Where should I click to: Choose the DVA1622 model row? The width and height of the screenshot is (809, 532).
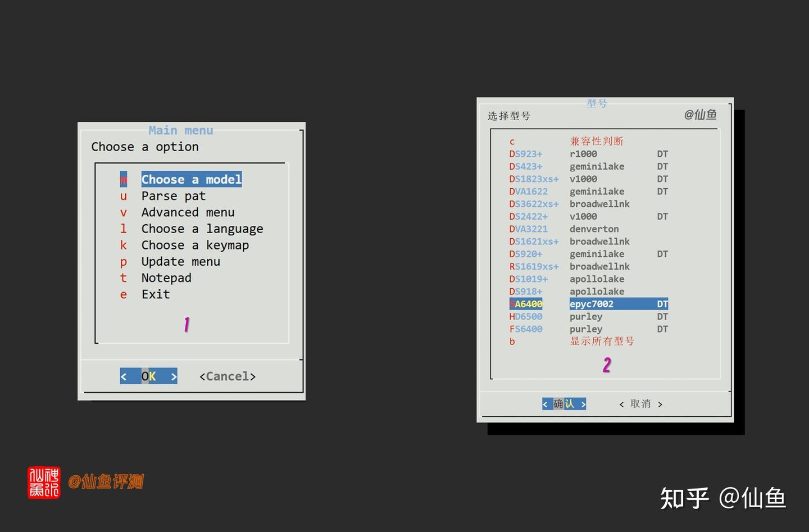[x=589, y=192]
